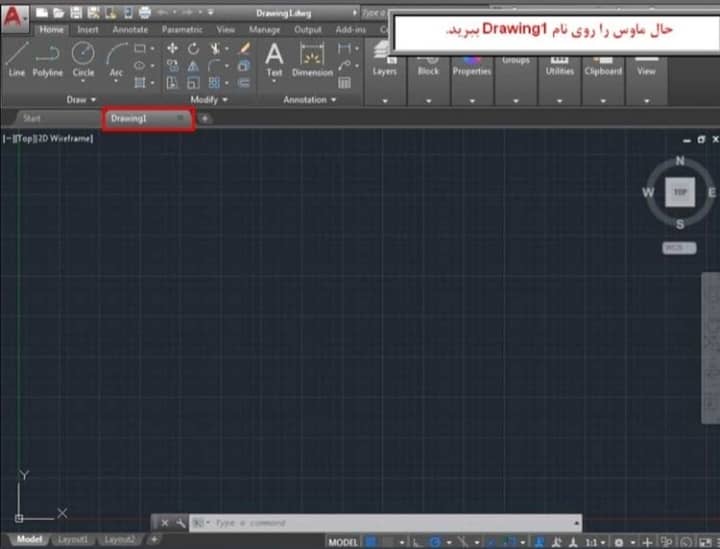
Task: Click the Plot printer icon
Action: 145,13
